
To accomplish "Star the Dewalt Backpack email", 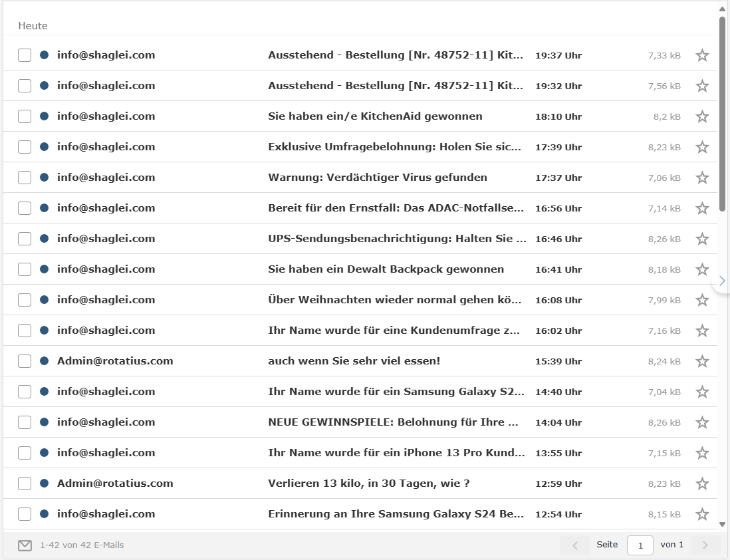I will click(x=702, y=269).
